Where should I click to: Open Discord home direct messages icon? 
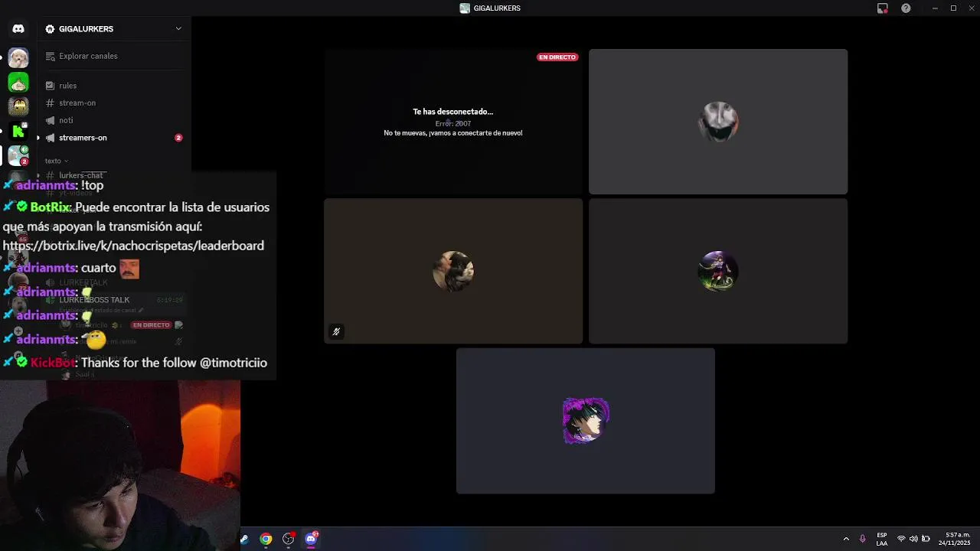pos(18,29)
